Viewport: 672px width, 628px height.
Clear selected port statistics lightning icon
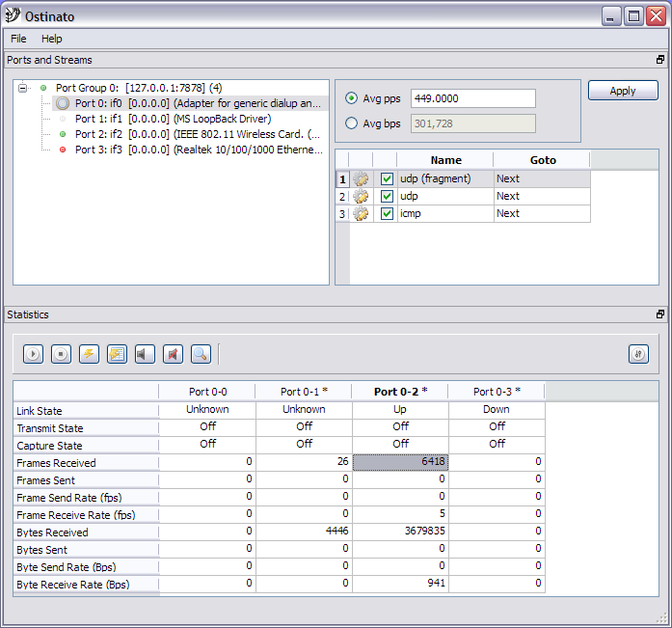point(89,354)
